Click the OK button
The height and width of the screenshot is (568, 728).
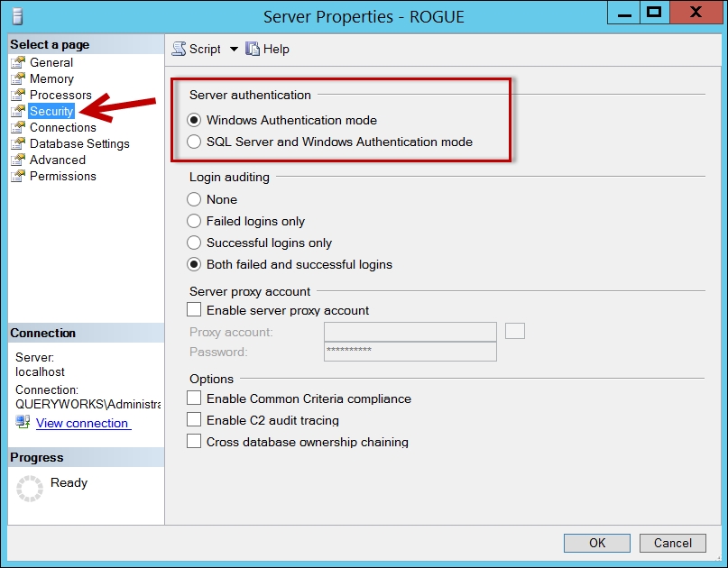tap(597, 543)
